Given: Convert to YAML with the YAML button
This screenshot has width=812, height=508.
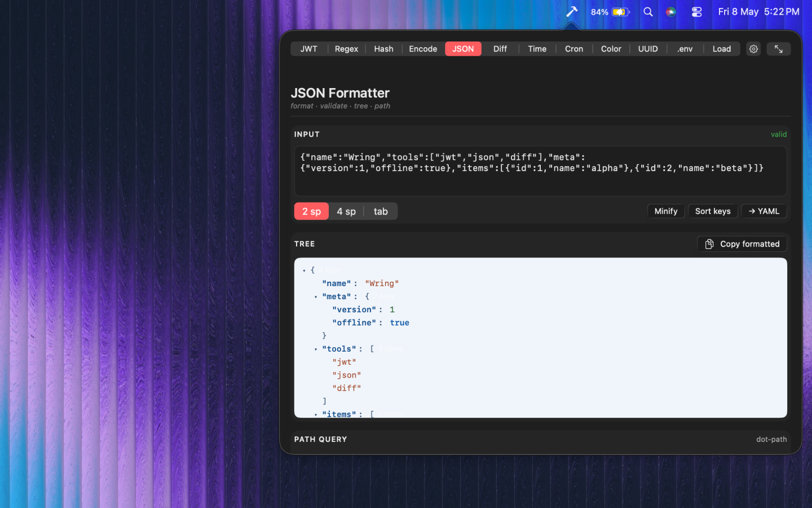Looking at the screenshot, I should 764,211.
